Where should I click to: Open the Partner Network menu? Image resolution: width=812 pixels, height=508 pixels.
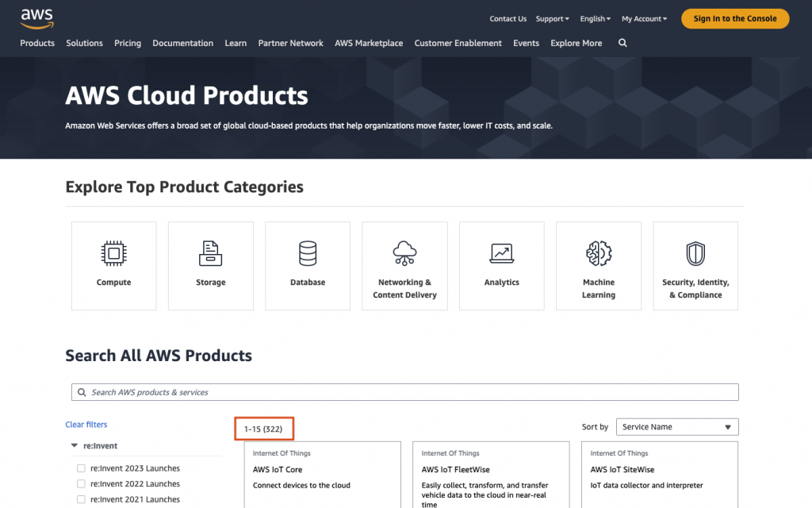coord(290,43)
